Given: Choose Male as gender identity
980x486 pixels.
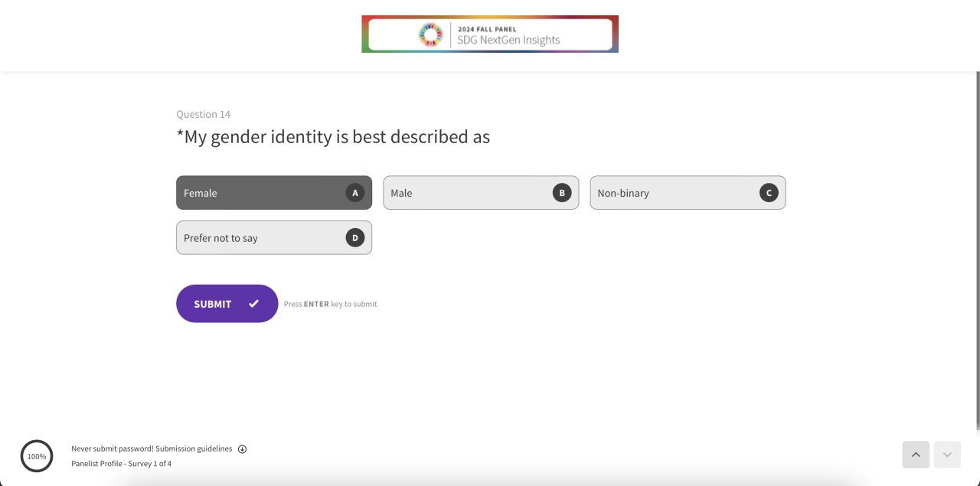Looking at the screenshot, I should tap(481, 193).
